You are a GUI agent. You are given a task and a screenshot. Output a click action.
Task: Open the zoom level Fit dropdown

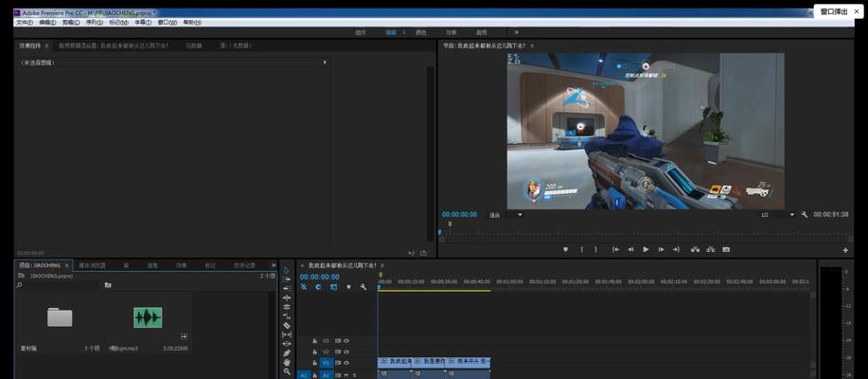[x=505, y=214]
